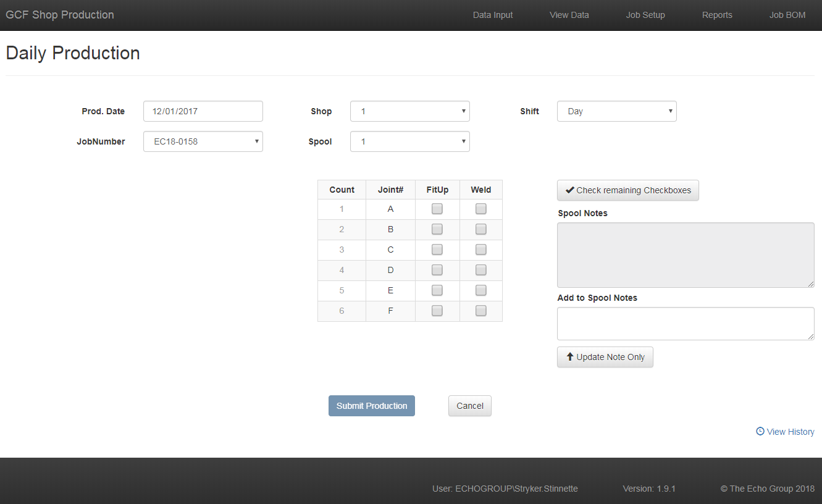Enable FitUp checkbox for joint F

(x=437, y=311)
